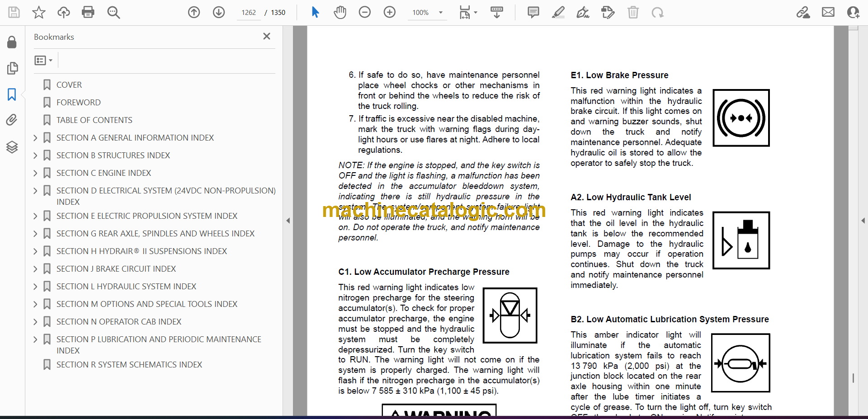Open SECTION R SYSTEM SCHEMATICS INDEX bookmark
868x419 pixels.
tap(129, 365)
